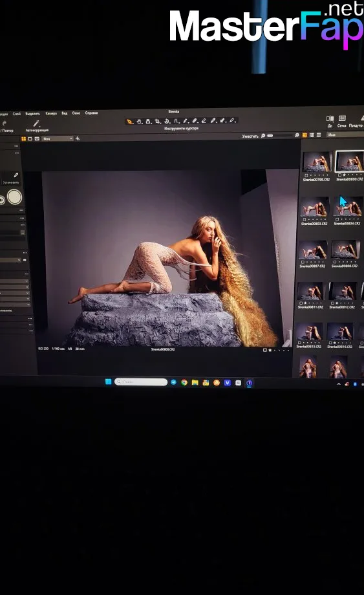Open the Камера menu
Viewport: 364px width, 595px height.
(x=51, y=113)
